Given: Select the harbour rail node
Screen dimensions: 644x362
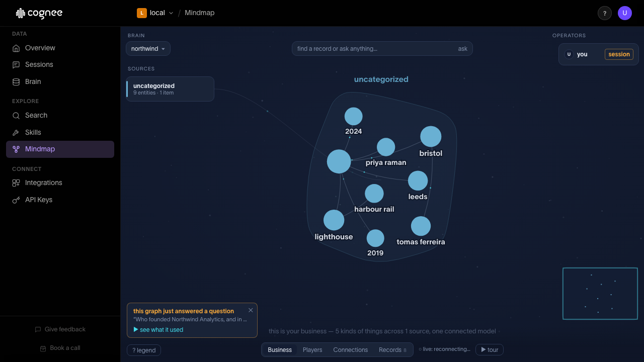Looking at the screenshot, I should coord(374,194).
